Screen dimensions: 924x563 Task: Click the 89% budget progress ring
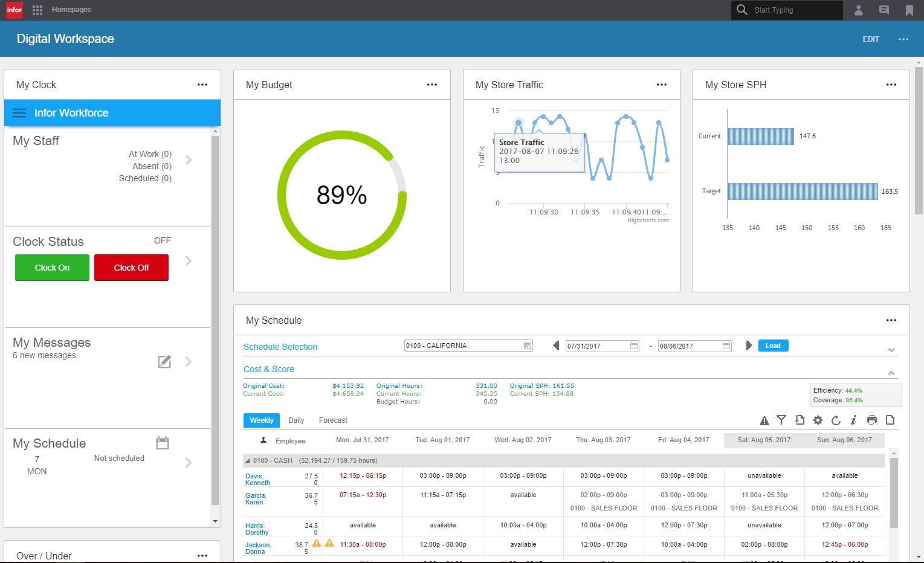[342, 195]
